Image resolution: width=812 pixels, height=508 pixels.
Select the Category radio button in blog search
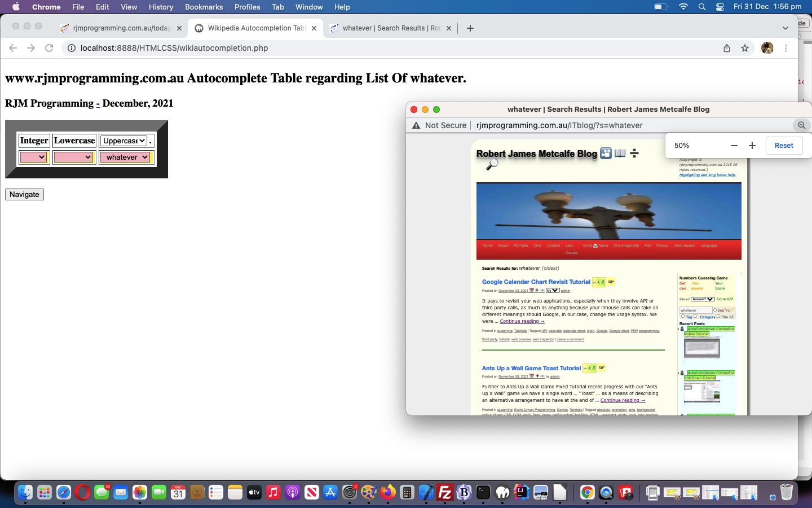tap(695, 316)
